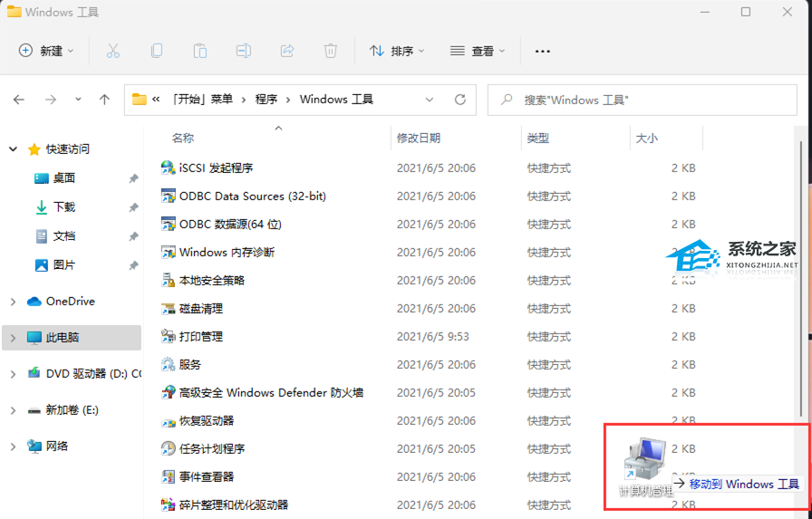This screenshot has width=812, height=519.
Task: Go back with the left arrow
Action: click(x=19, y=100)
